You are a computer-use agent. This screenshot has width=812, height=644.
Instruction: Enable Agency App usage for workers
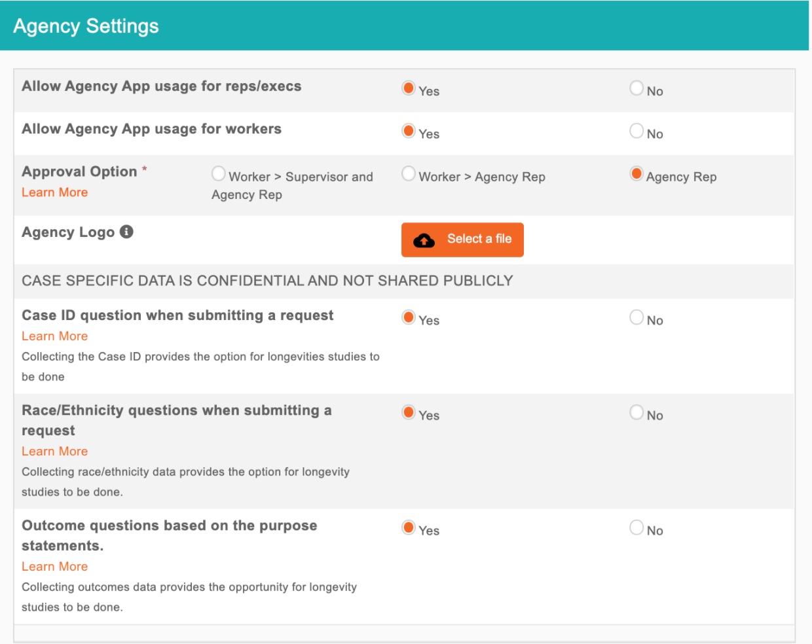tap(409, 131)
